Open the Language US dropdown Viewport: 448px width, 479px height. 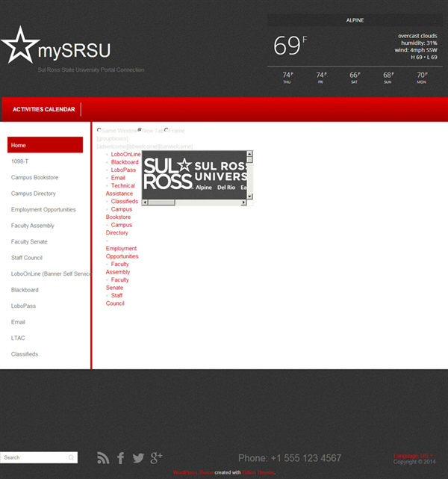[x=414, y=455]
